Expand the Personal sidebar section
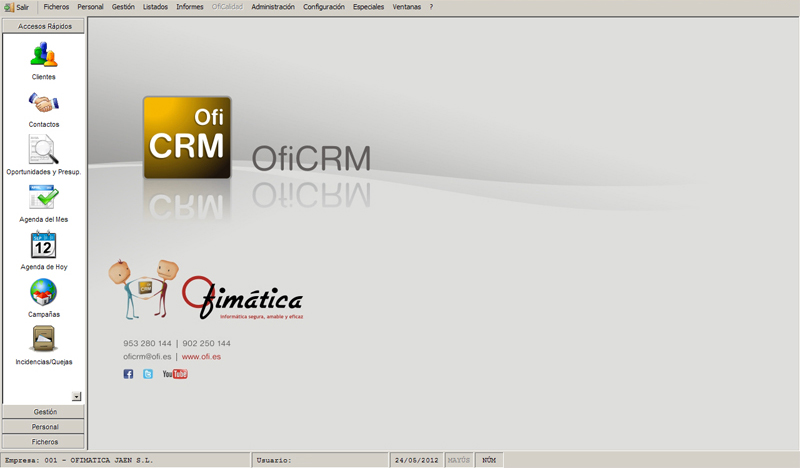The width and height of the screenshot is (800, 468). point(43,427)
